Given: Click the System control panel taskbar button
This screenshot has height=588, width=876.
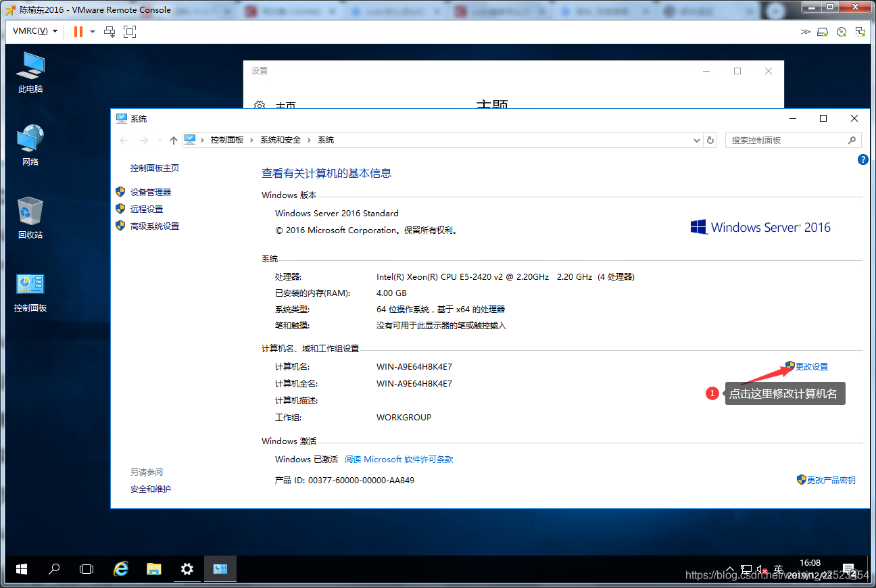Looking at the screenshot, I should (220, 569).
